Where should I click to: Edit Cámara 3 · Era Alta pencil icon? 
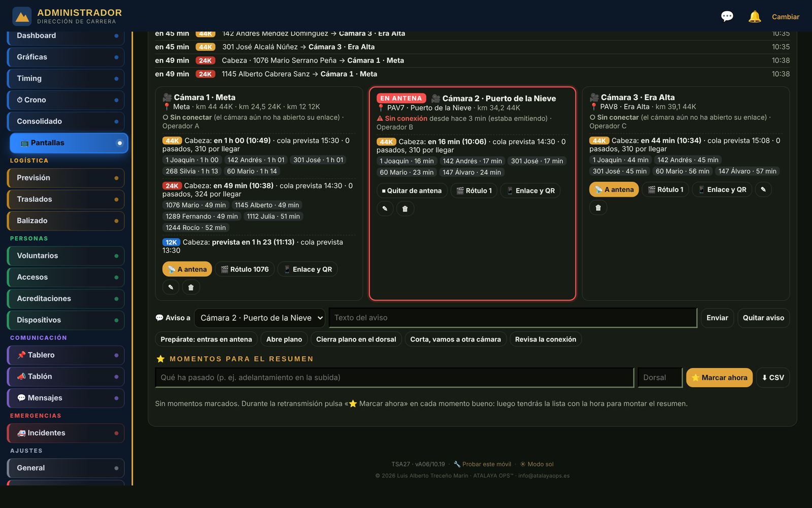coord(763,189)
